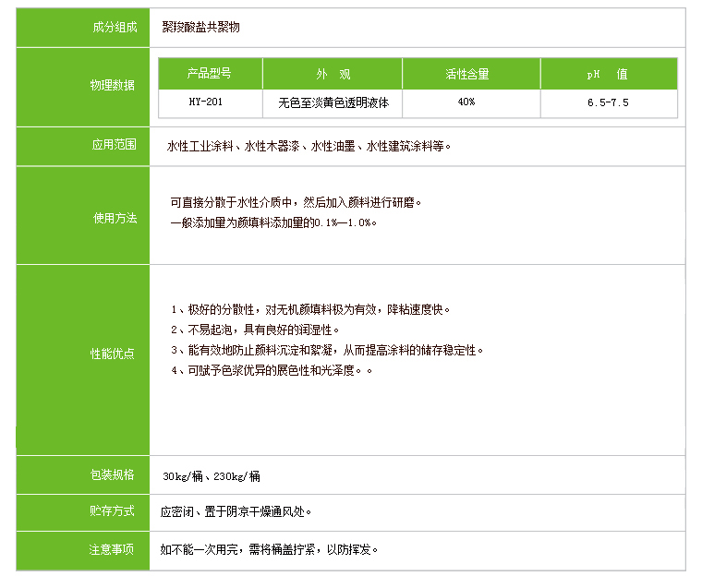Click the 性能优点 row label
Image resolution: width=702 pixels, height=588 pixels.
pos(113,354)
